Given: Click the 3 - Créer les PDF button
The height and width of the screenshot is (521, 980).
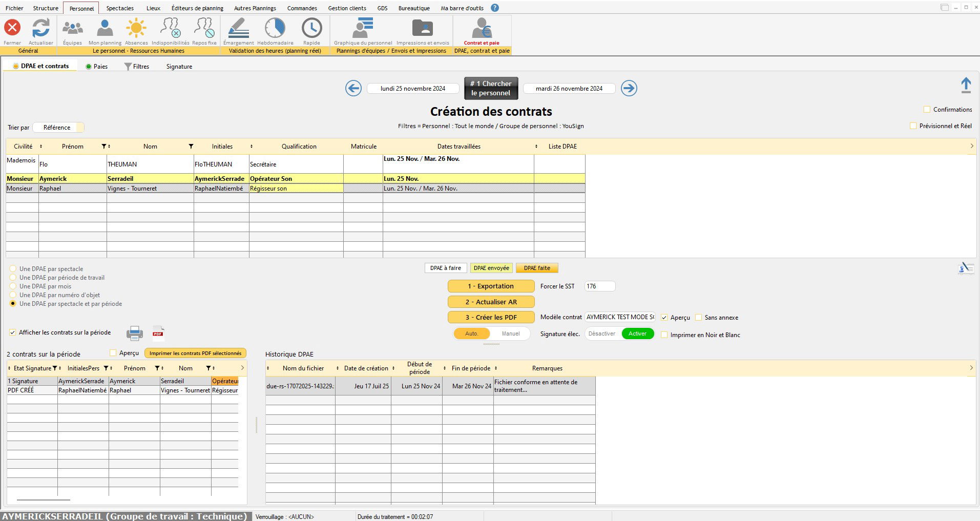Looking at the screenshot, I should pos(491,317).
